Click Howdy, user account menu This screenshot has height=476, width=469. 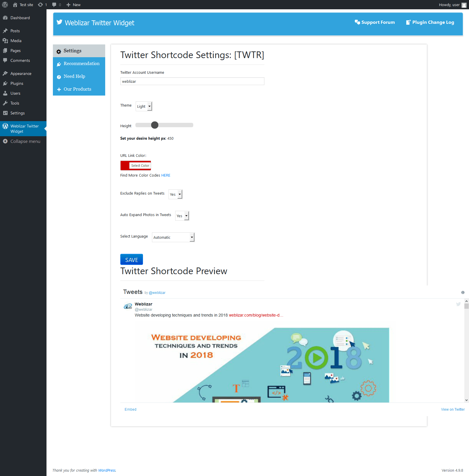tap(453, 5)
